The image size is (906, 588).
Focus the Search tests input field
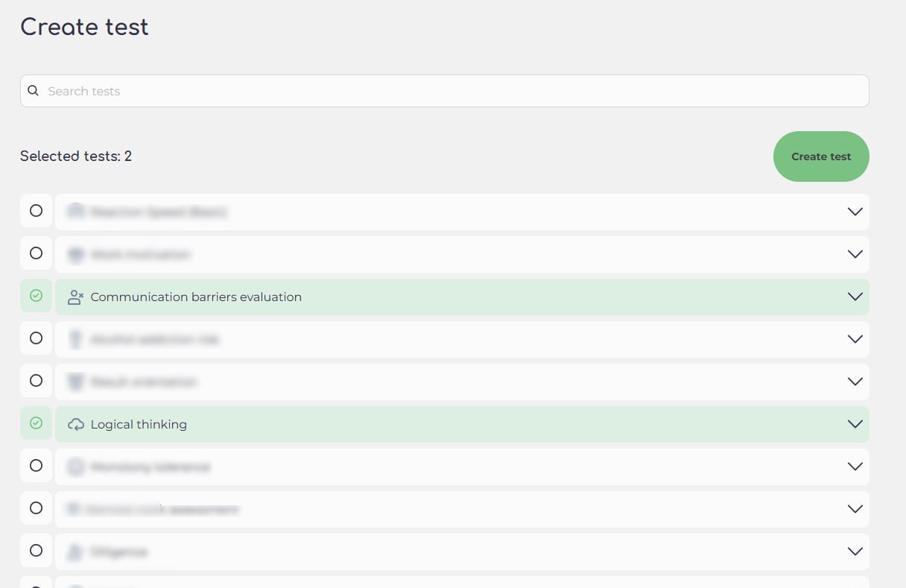[x=444, y=91]
